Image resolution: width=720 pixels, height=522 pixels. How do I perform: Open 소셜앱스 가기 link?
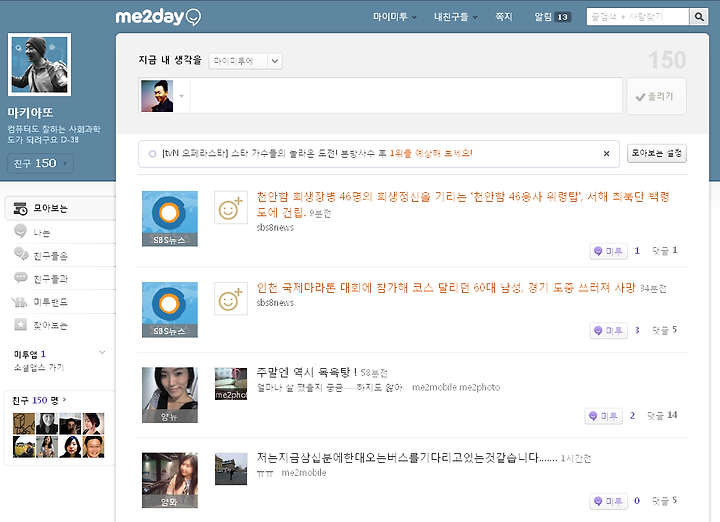(39, 367)
